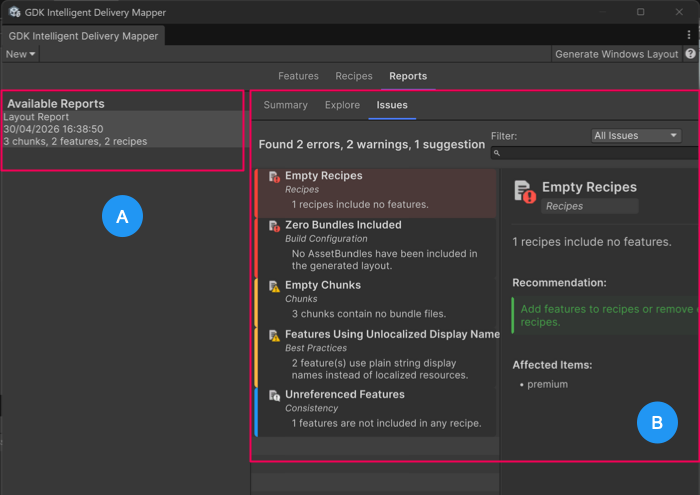This screenshot has height=495, width=700.
Task: Click 'Consistency' category label
Action: click(311, 408)
